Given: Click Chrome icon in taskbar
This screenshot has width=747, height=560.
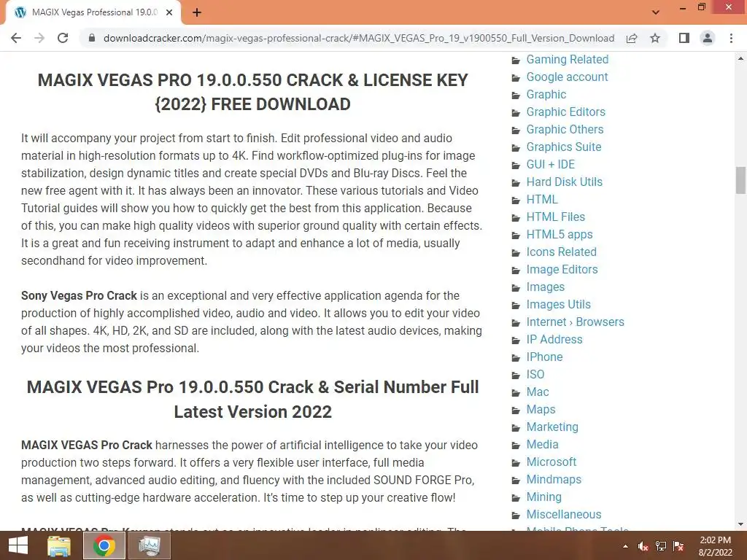Looking at the screenshot, I should point(104,545).
